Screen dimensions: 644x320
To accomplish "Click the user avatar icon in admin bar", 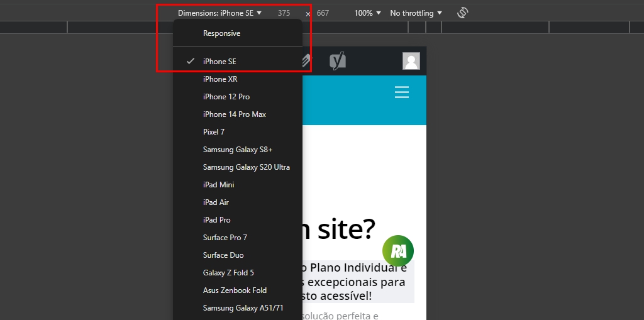I will 411,61.
